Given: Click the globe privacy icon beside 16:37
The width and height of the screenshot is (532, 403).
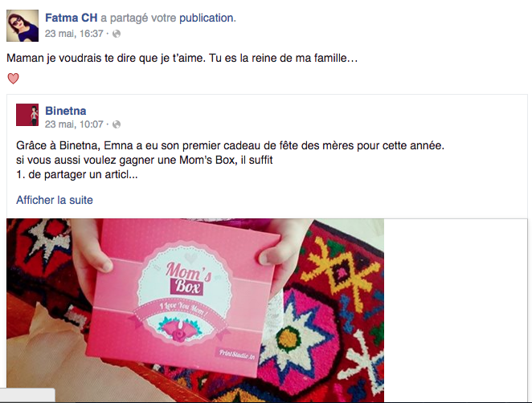Looking at the screenshot, I should 117,34.
